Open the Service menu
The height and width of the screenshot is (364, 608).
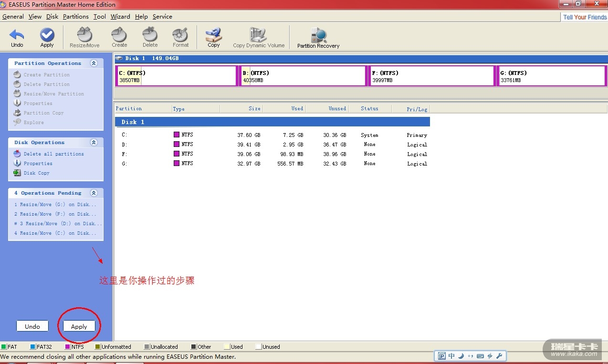[x=162, y=16]
